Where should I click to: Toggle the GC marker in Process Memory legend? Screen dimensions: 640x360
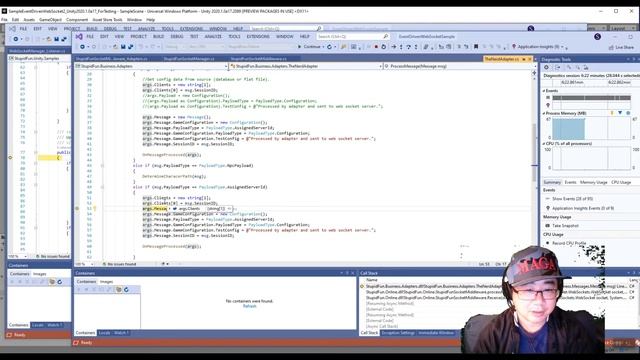click(612, 113)
